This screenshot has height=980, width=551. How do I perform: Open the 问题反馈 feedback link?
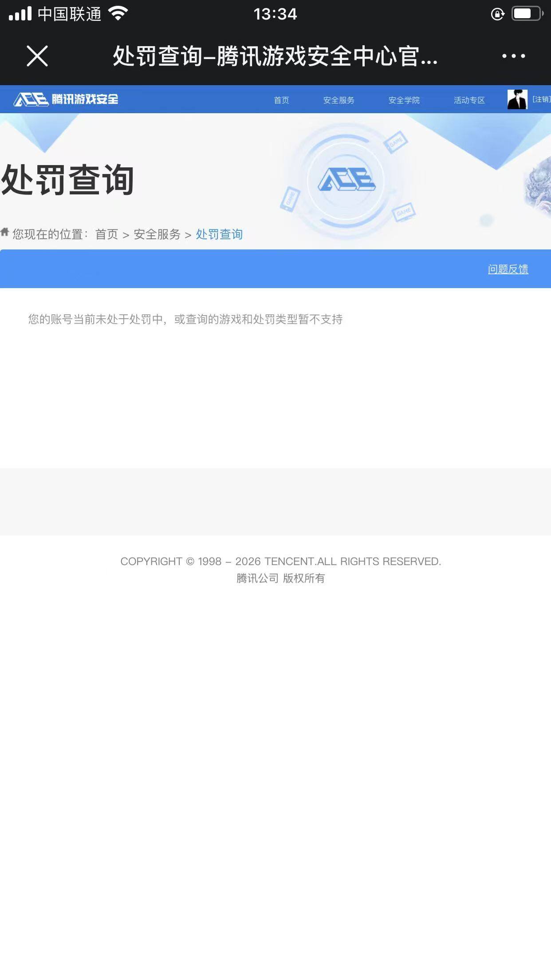point(508,269)
